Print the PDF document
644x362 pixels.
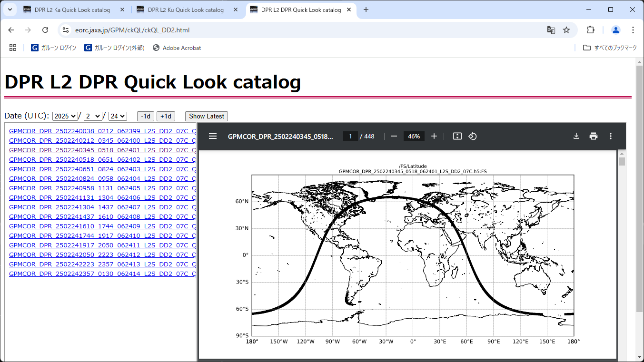pyautogui.click(x=594, y=136)
